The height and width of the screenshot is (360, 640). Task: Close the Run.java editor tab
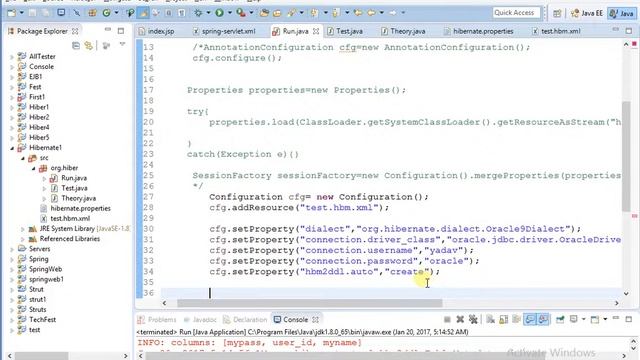coord(316,31)
